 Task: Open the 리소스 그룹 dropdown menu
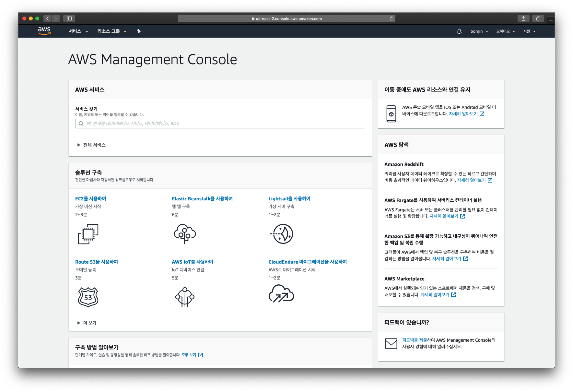[112, 31]
